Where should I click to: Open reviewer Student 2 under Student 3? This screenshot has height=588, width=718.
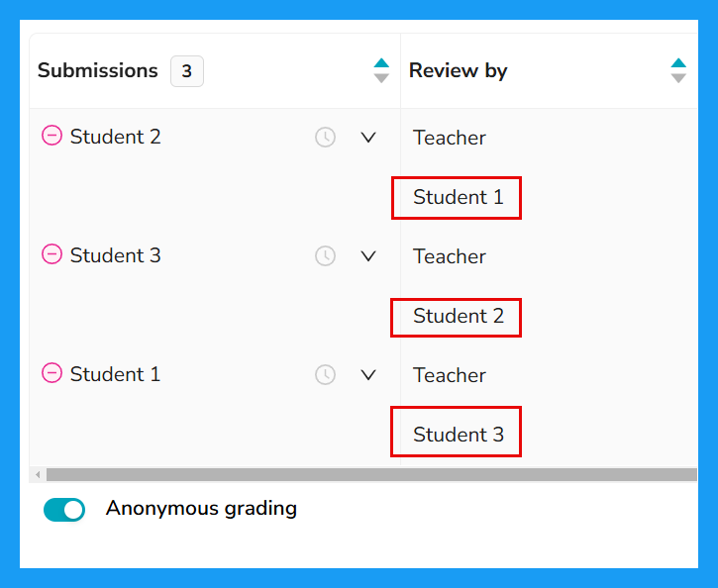(x=458, y=316)
